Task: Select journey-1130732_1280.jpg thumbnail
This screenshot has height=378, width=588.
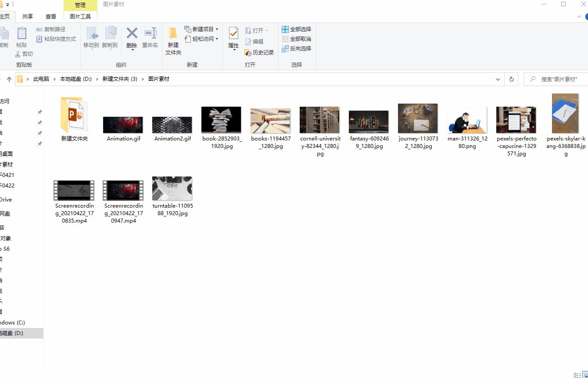Action: (418, 119)
